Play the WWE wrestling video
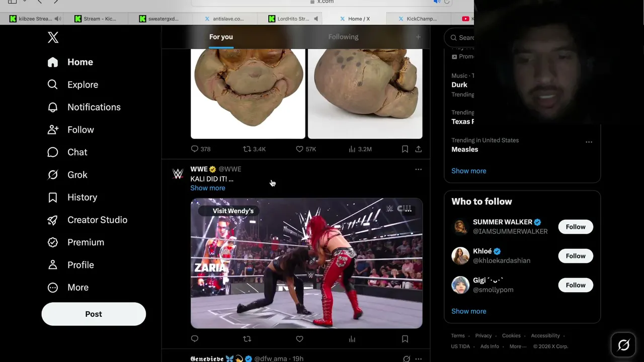 tap(306, 263)
